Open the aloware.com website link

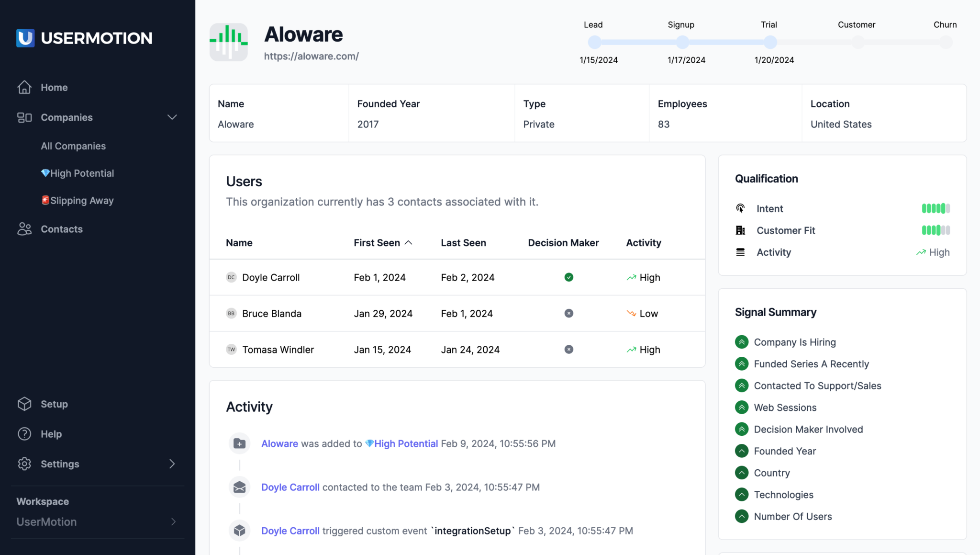click(x=312, y=56)
